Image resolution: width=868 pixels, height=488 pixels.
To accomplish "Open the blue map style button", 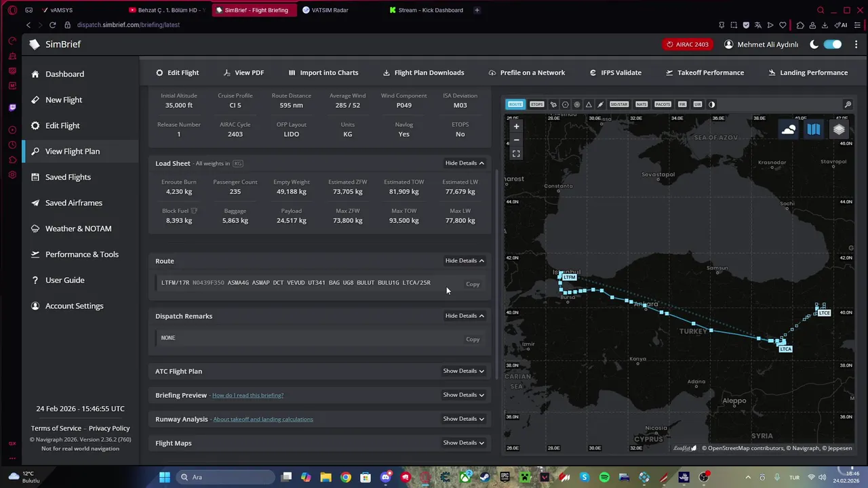I will [x=813, y=129].
